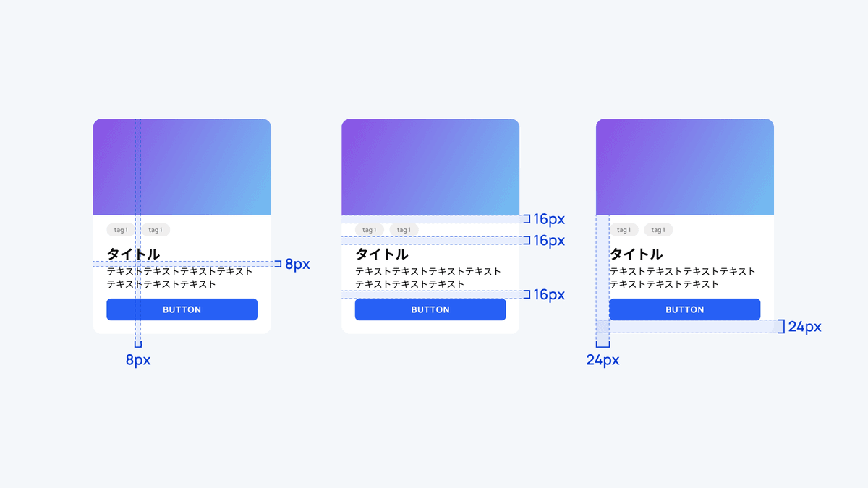Select the first tag 1 chip in middle card
The width and height of the screenshot is (868, 488).
coord(369,230)
